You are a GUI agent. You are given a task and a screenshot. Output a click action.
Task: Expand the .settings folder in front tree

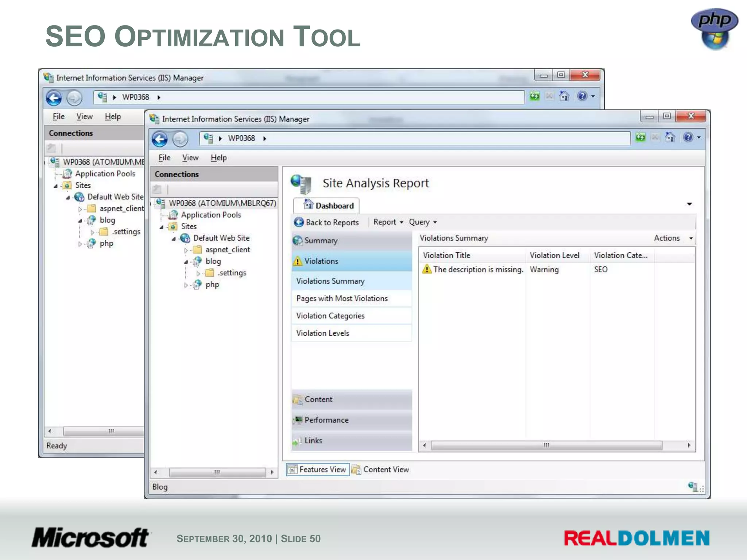coord(198,273)
